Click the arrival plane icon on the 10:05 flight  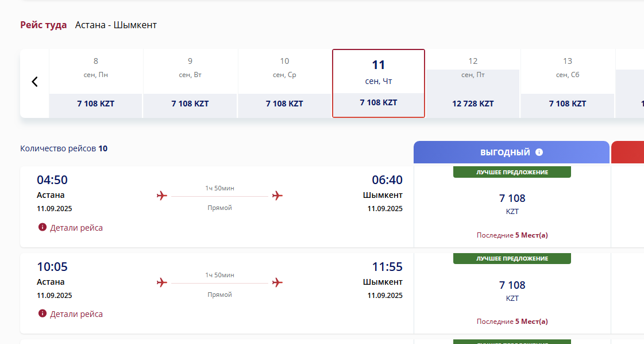[x=277, y=282]
